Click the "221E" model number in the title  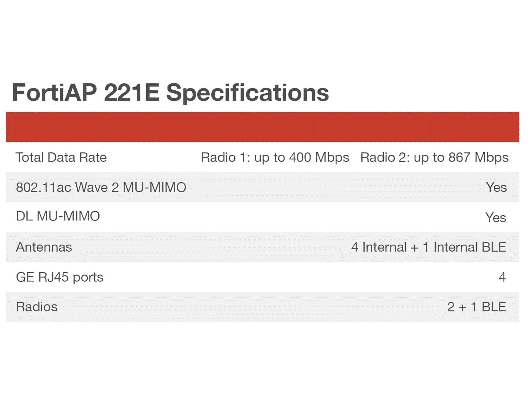coord(131,92)
